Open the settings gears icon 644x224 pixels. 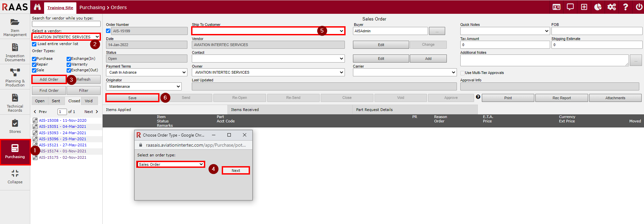(x=611, y=7)
